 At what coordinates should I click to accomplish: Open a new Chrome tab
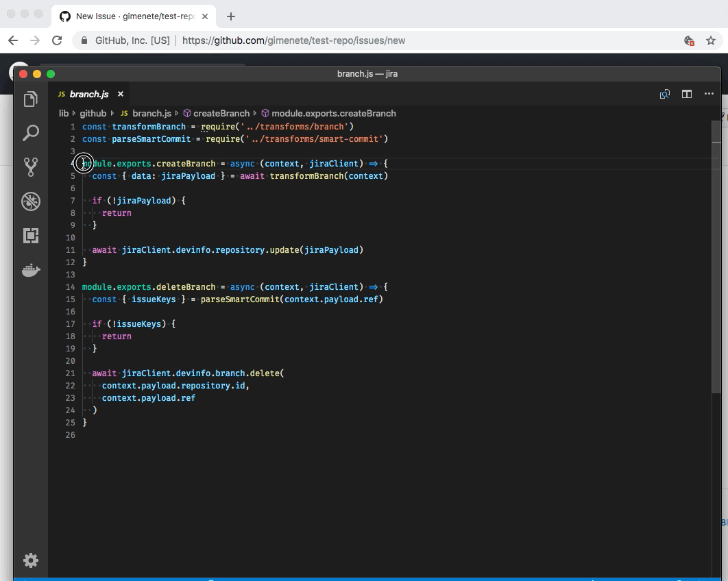click(x=231, y=16)
